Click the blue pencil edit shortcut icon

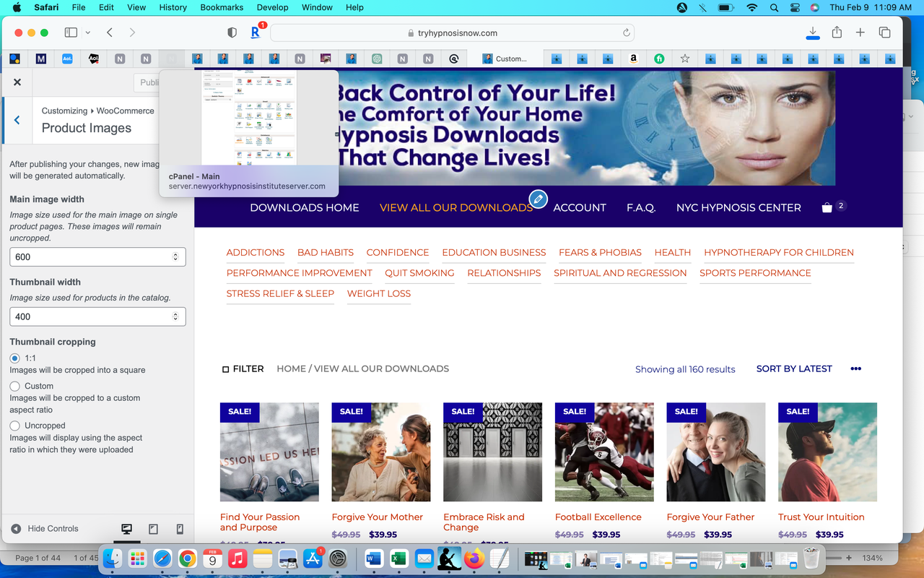(x=538, y=199)
